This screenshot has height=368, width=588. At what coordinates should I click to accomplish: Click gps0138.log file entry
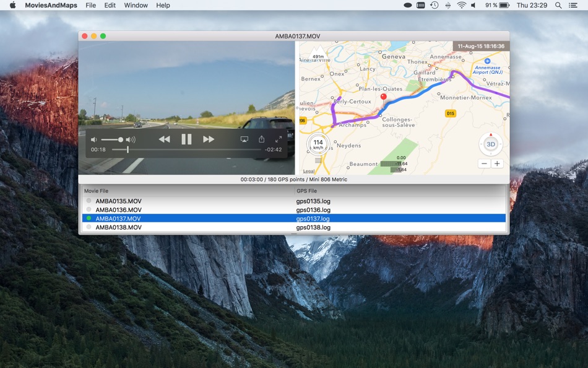[x=313, y=227]
